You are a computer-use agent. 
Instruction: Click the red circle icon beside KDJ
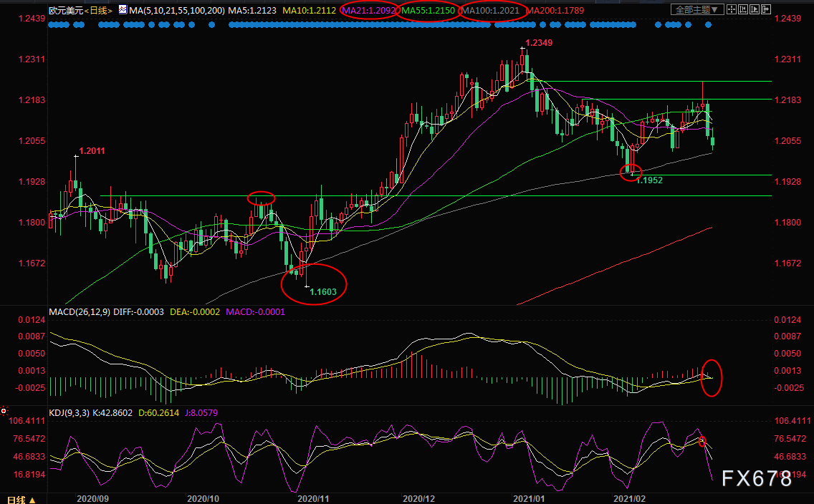click(x=4, y=411)
